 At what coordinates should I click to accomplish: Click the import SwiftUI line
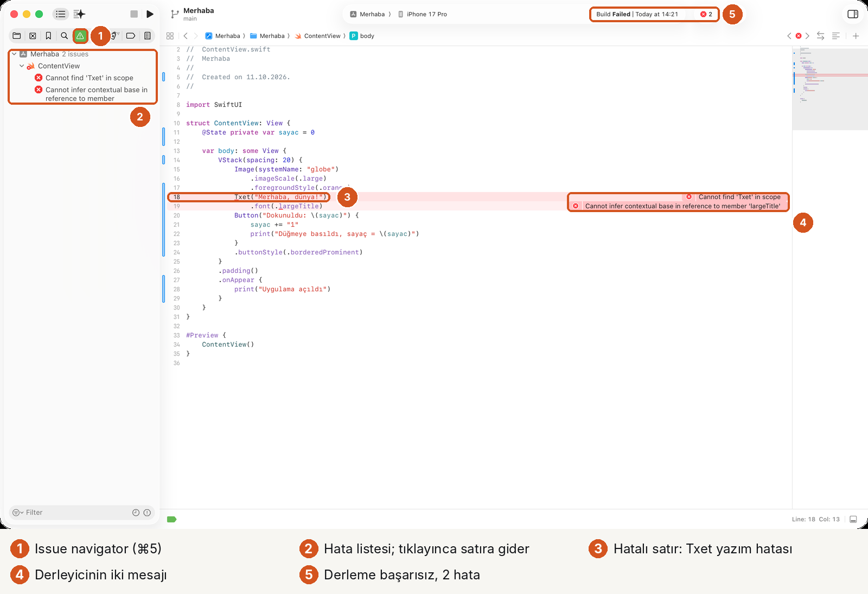[214, 105]
